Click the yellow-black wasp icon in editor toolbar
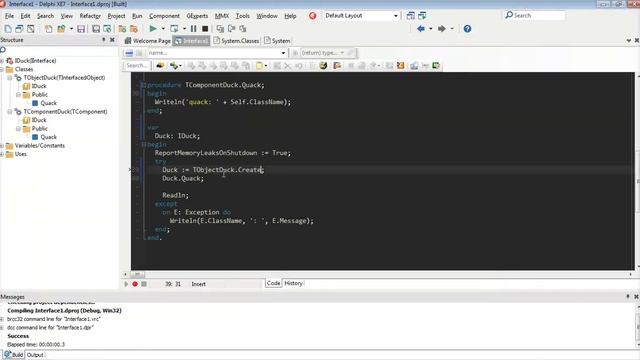This screenshot has width=640, height=360. [x=323, y=65]
